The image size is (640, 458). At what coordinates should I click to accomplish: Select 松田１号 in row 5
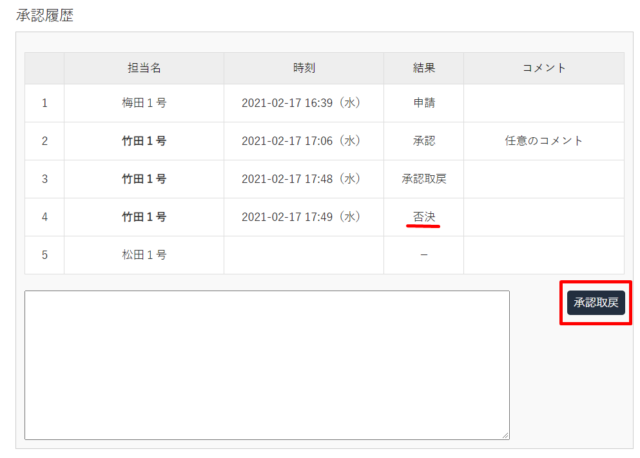coord(144,255)
